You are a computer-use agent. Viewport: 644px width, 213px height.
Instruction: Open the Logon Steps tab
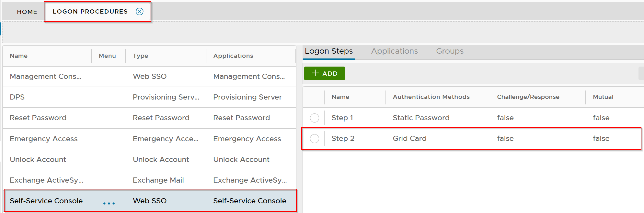(328, 51)
